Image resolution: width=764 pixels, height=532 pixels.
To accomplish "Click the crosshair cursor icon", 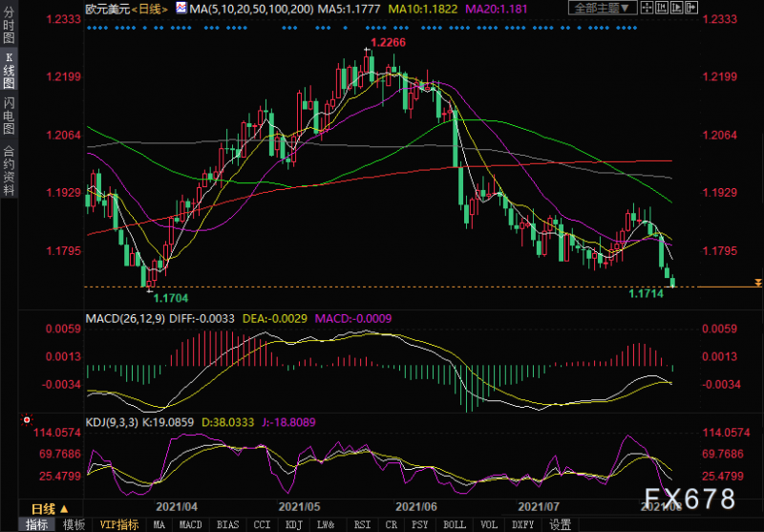I will 647,8.
